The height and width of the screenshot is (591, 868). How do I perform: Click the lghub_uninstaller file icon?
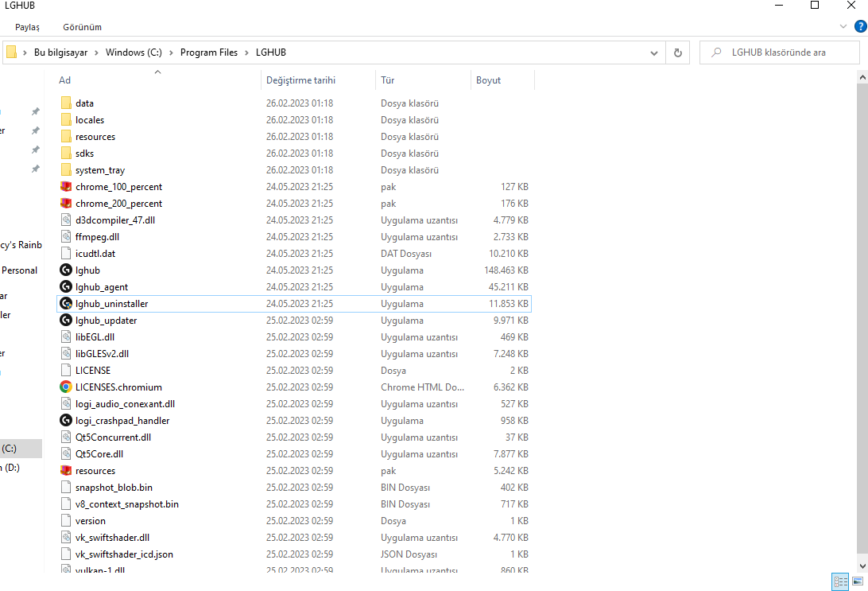click(x=66, y=304)
